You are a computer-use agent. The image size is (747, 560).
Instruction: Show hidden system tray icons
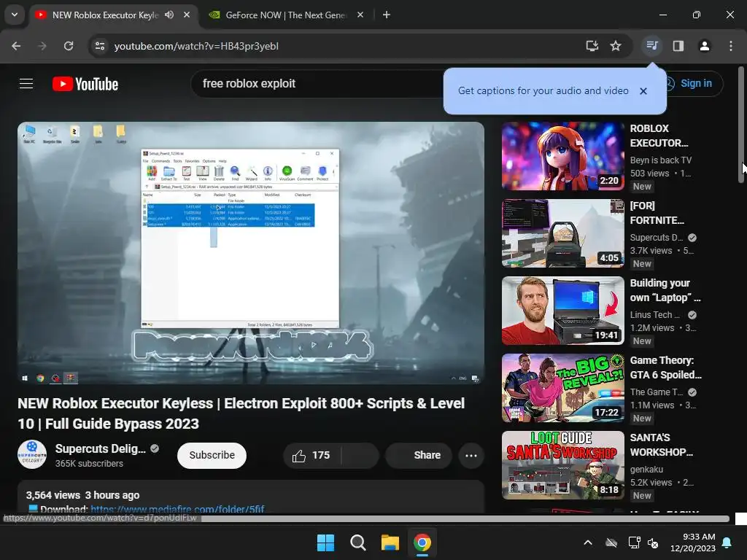pyautogui.click(x=588, y=542)
